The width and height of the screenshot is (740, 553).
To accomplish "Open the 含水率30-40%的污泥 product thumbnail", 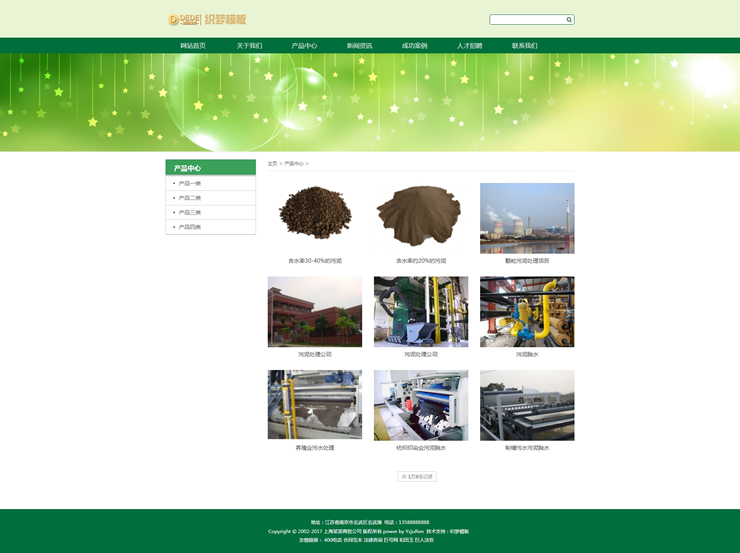I will pyautogui.click(x=314, y=217).
